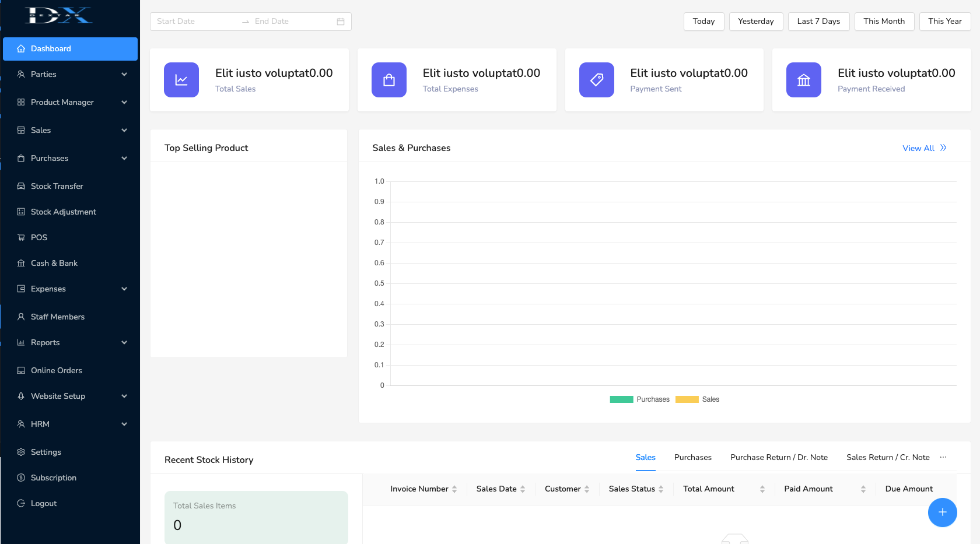Click the blue plus floating button
The height and width of the screenshot is (544, 980).
click(942, 513)
